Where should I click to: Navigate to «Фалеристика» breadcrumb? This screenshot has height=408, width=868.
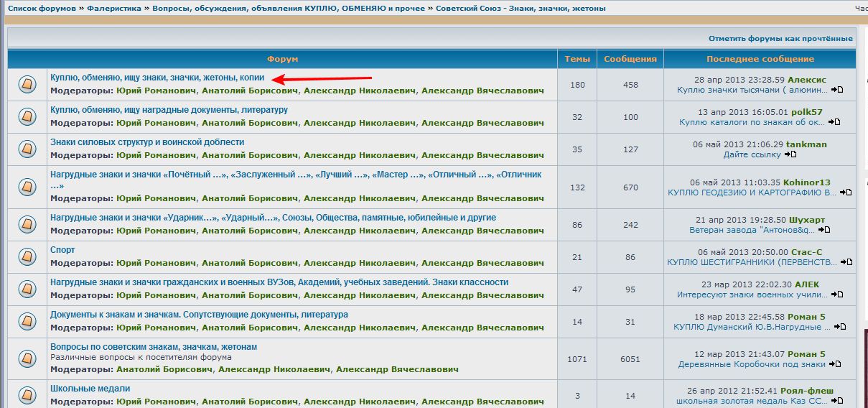pos(113,9)
